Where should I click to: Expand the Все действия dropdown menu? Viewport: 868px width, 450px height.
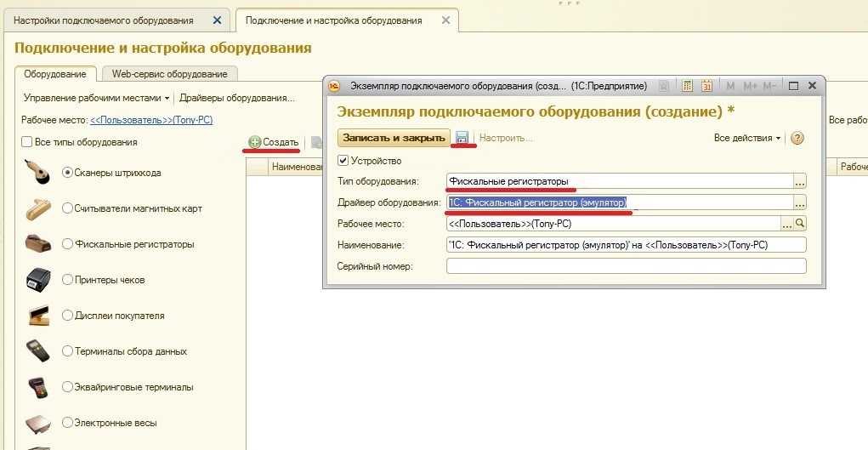747,138
